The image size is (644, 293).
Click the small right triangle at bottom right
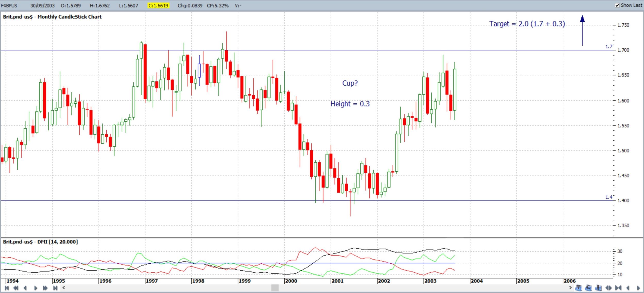[x=638, y=288]
